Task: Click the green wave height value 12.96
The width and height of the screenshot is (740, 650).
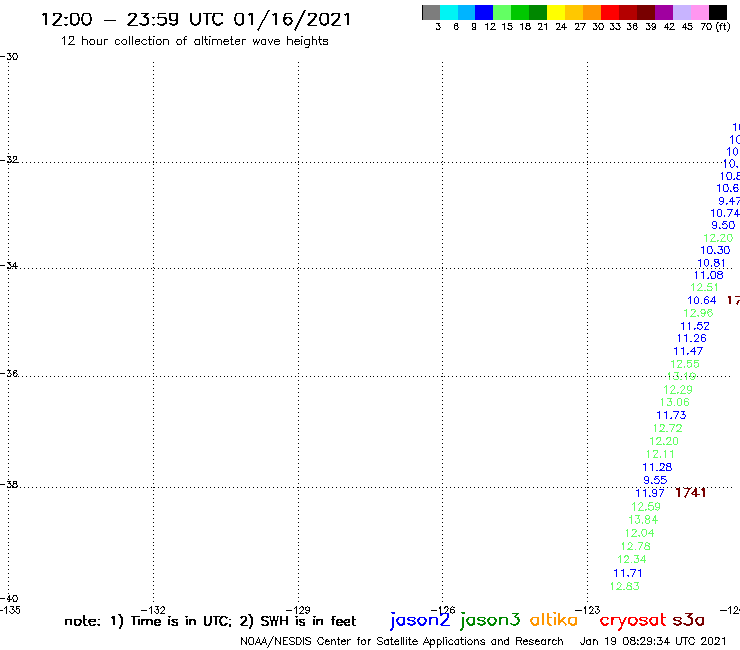Action: [x=698, y=313]
